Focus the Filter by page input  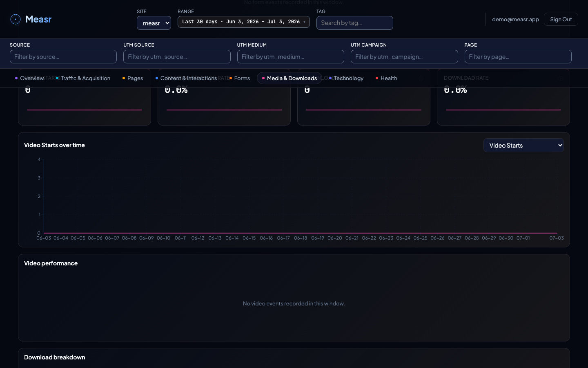[518, 57]
